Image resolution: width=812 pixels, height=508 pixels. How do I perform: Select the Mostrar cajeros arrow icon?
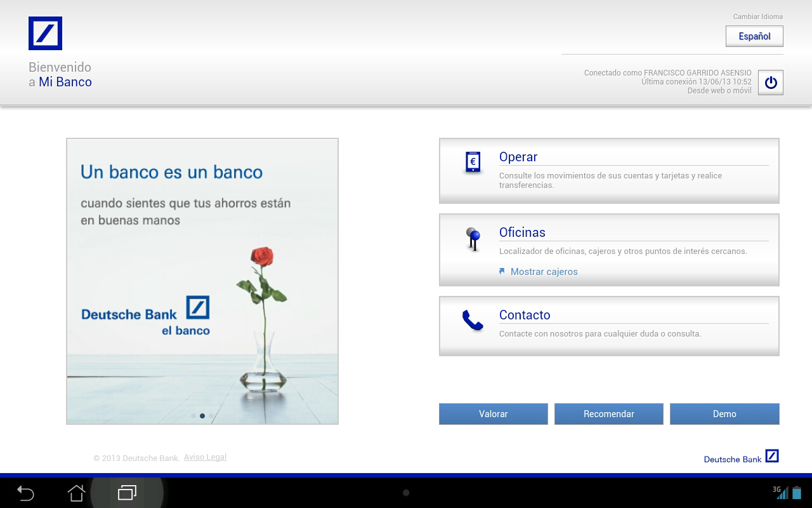coord(501,271)
